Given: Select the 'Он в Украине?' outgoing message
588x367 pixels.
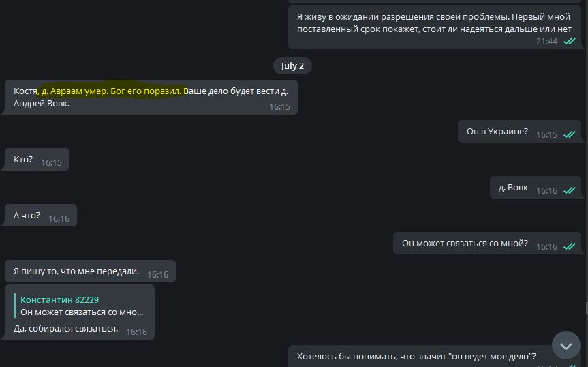Looking at the screenshot, I should coord(521,132).
